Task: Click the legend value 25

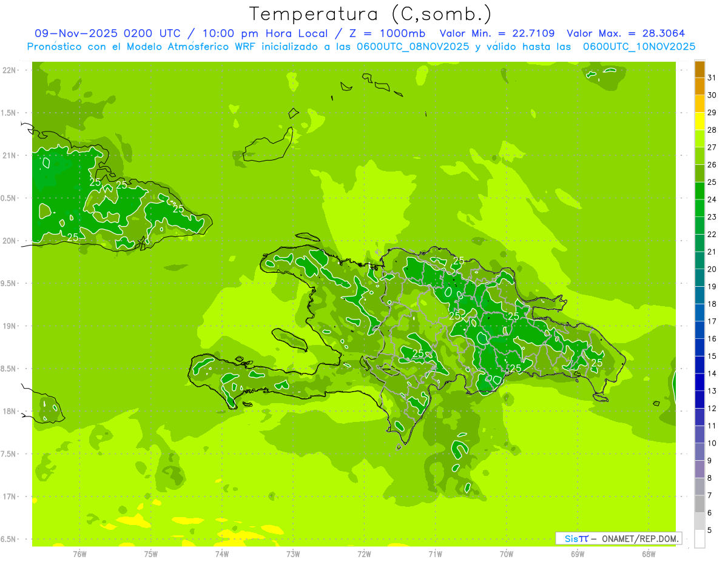Action: pyautogui.click(x=712, y=182)
